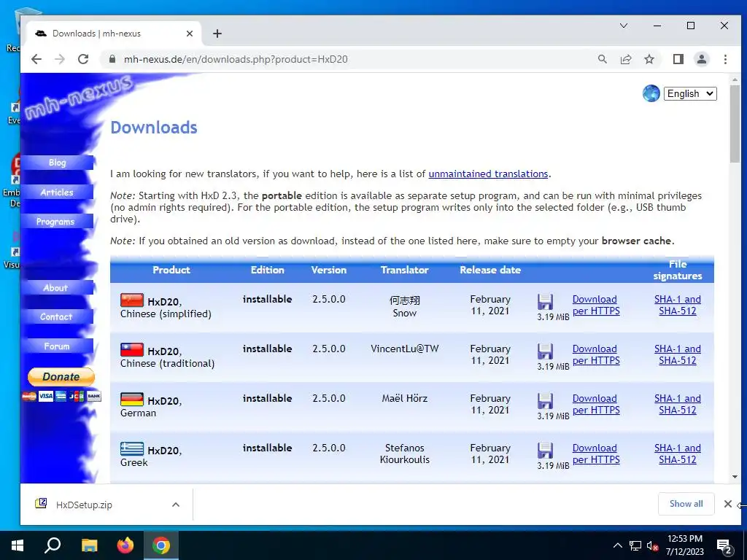
Task: Download HxD20 Chinese traditional per HTTPS
Action: 595,354
